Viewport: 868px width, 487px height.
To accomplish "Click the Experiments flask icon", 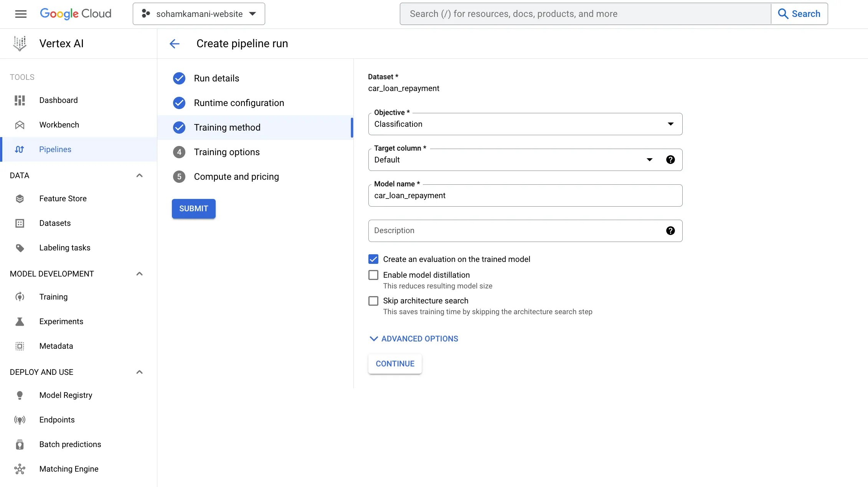I will coord(20,321).
